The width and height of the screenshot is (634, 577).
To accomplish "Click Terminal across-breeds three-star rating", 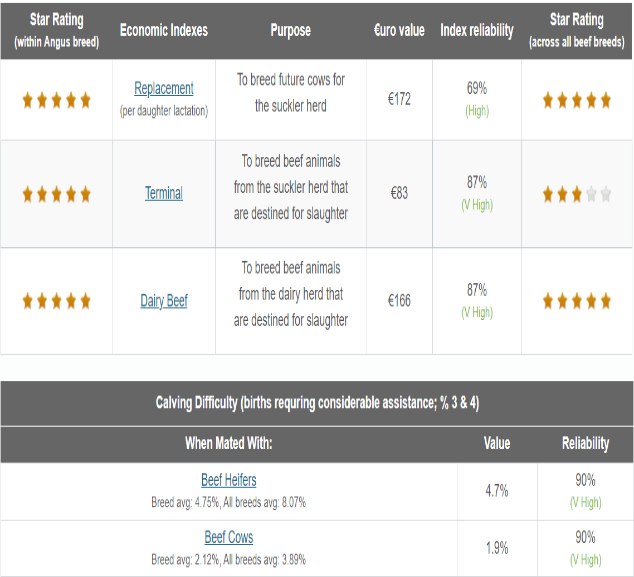I will [577, 194].
